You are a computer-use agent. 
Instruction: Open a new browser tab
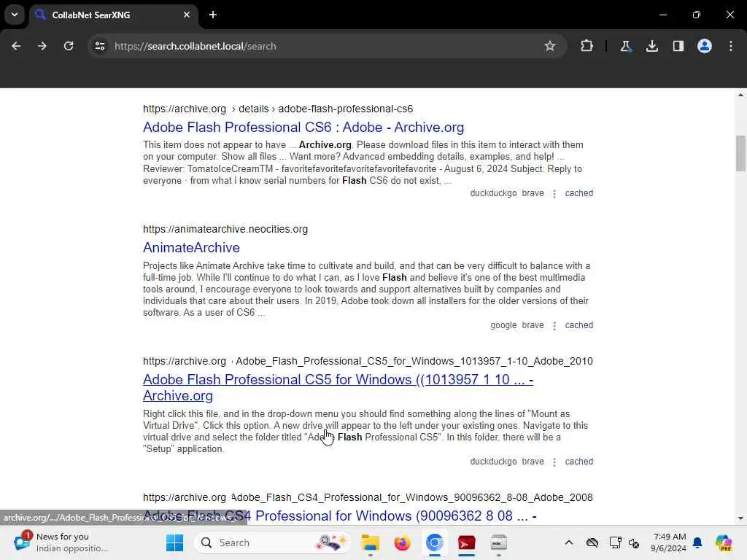tap(213, 15)
